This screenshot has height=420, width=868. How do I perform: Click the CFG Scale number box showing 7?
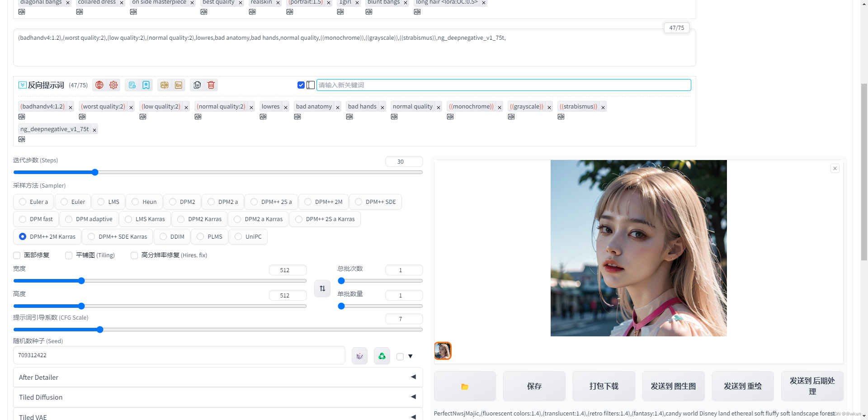[x=404, y=319]
